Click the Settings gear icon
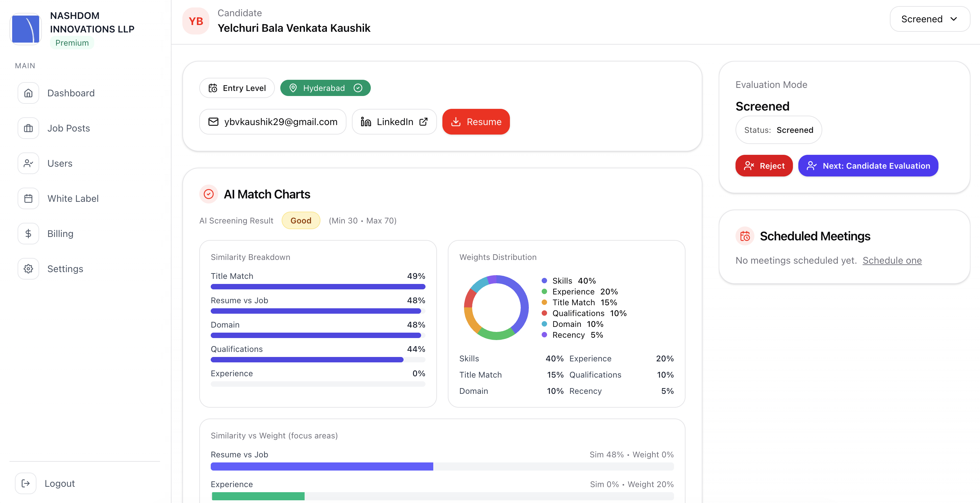The image size is (980, 503). [x=28, y=269]
